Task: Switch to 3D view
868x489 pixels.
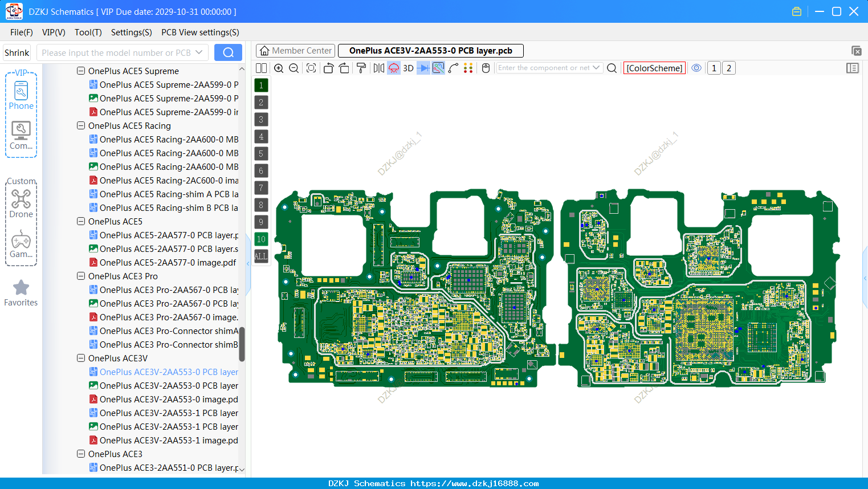Action: pyautogui.click(x=408, y=68)
